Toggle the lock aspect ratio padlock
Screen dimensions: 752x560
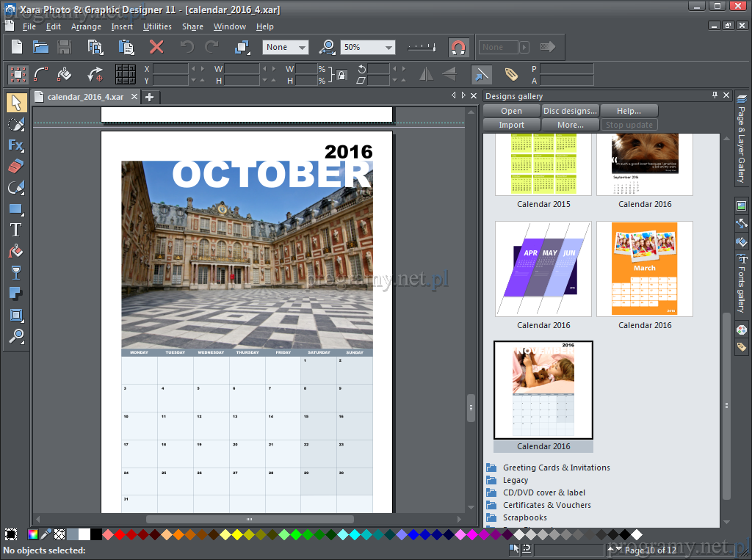(x=341, y=74)
